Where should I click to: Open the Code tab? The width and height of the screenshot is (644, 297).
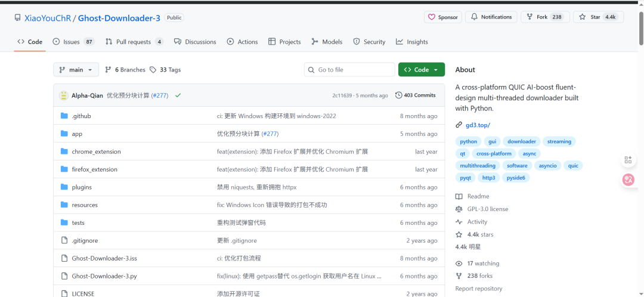(x=30, y=42)
